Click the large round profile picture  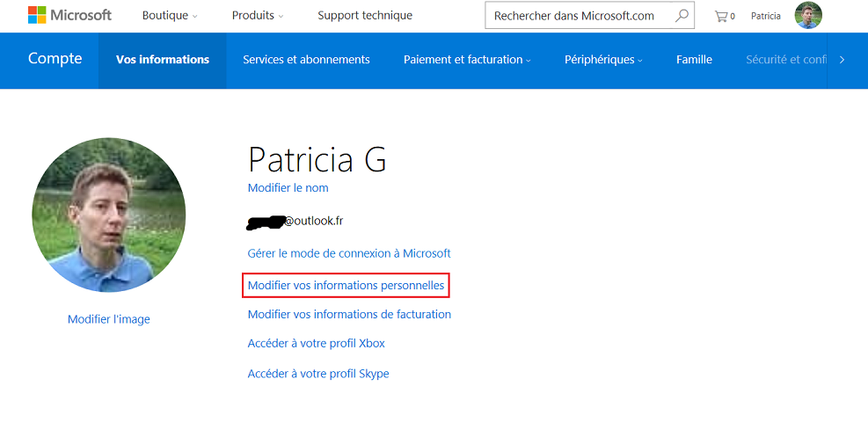pos(108,215)
